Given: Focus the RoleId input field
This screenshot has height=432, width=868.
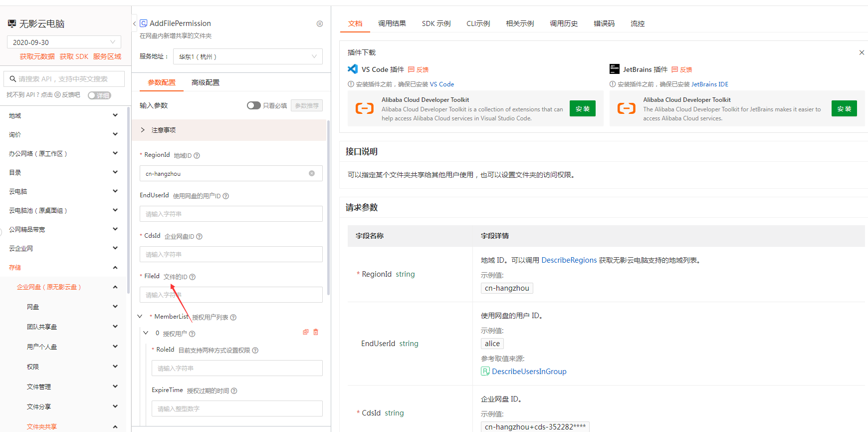Looking at the screenshot, I should (237, 368).
